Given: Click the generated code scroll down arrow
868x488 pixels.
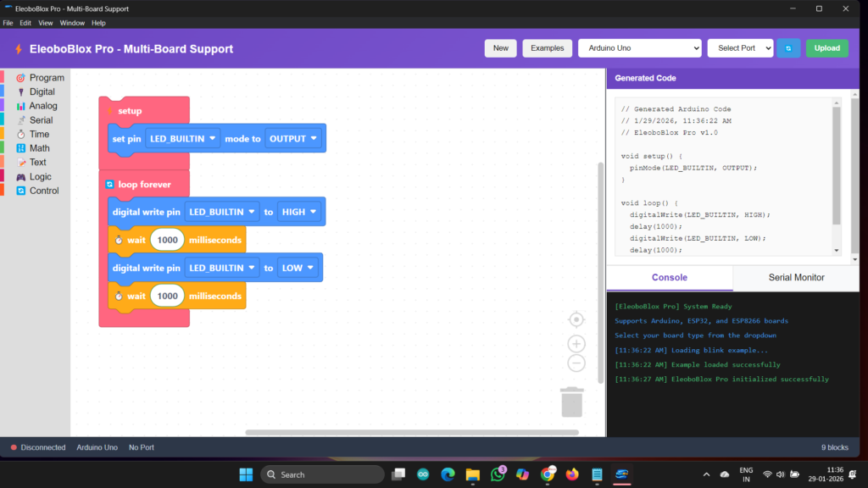Looking at the screenshot, I should click(x=837, y=251).
